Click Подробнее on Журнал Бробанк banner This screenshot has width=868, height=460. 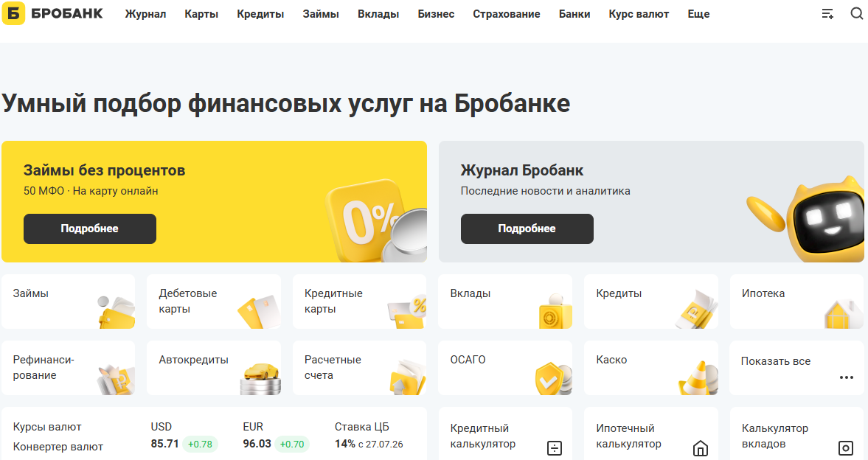pos(527,229)
